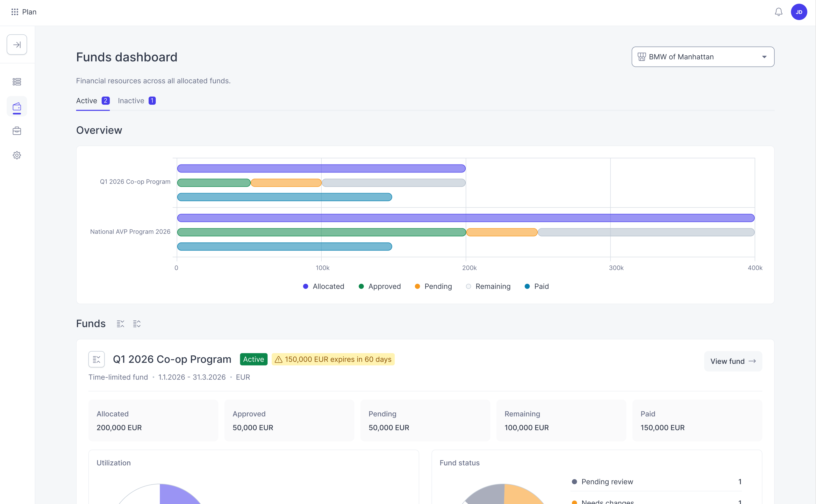Image resolution: width=816 pixels, height=504 pixels.
Task: Open the list view sidebar icon
Action: [x=17, y=82]
